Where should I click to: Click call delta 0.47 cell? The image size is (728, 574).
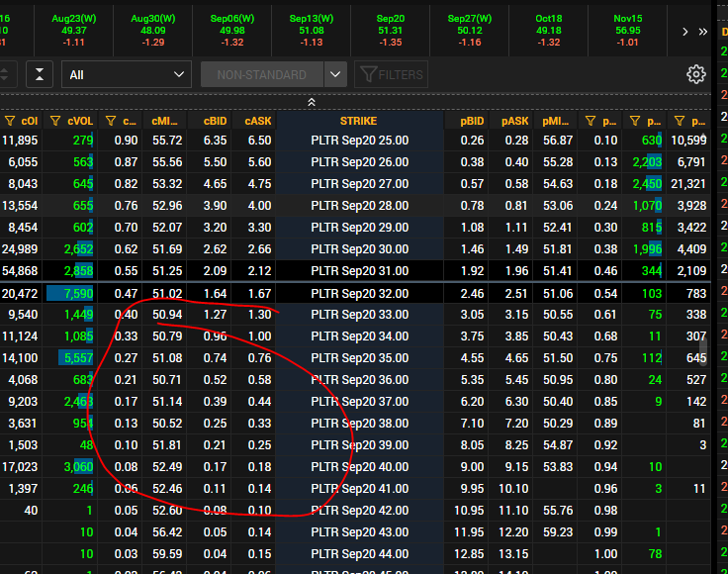[x=126, y=294]
